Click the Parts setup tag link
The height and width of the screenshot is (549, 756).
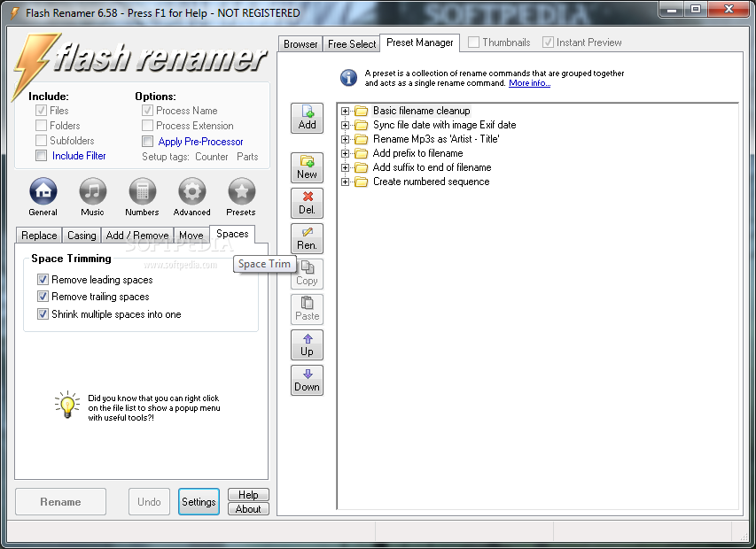coord(247,157)
